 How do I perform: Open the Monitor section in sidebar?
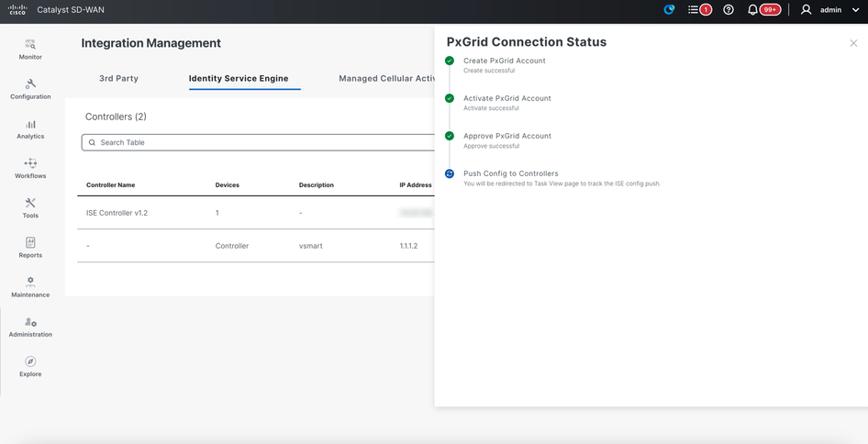pos(30,50)
